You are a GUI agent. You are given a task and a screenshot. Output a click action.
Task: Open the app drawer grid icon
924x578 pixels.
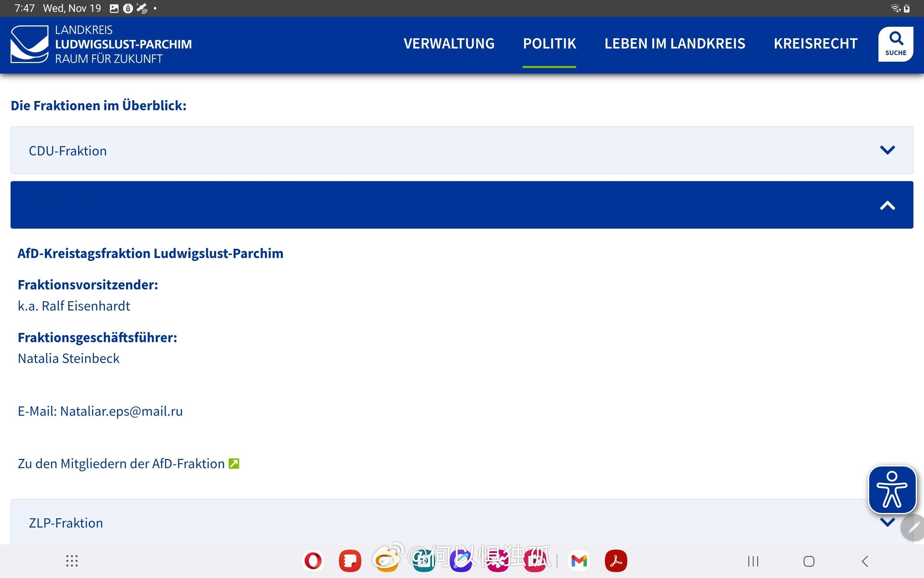(72, 561)
